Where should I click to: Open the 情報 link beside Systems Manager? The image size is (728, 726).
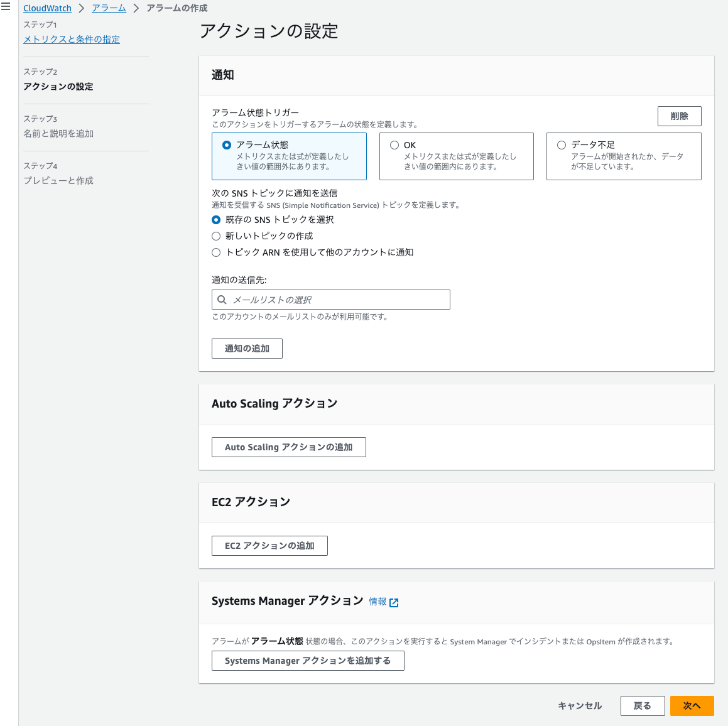[378, 602]
